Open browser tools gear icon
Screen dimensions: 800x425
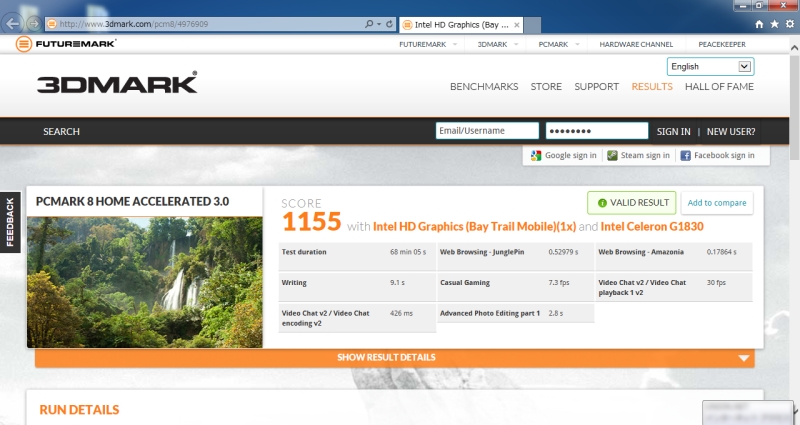click(790, 24)
